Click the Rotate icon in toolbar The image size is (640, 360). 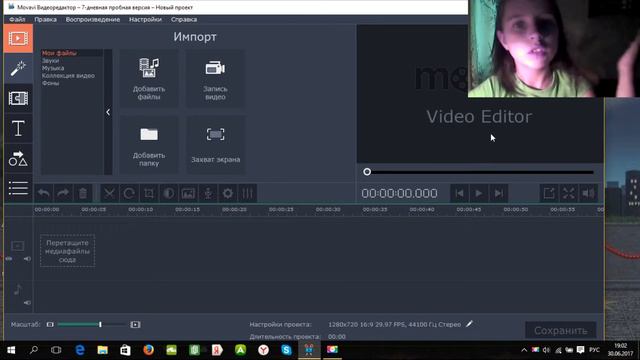point(129,193)
